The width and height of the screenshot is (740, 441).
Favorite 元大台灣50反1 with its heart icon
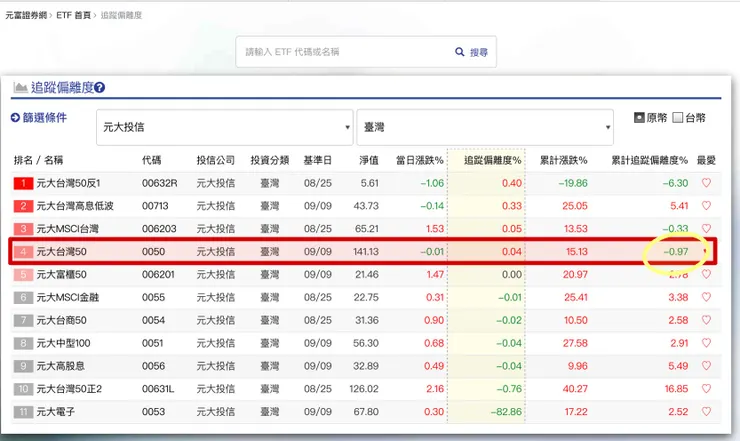706,183
